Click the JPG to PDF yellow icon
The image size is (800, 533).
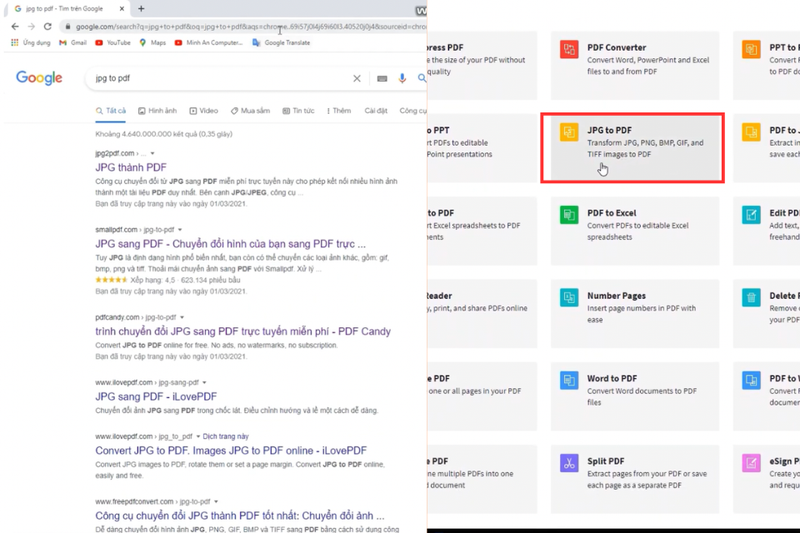pyautogui.click(x=569, y=132)
